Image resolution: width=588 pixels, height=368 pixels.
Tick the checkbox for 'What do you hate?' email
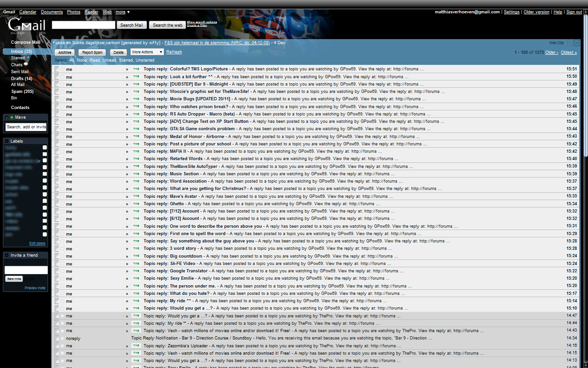pos(57,293)
